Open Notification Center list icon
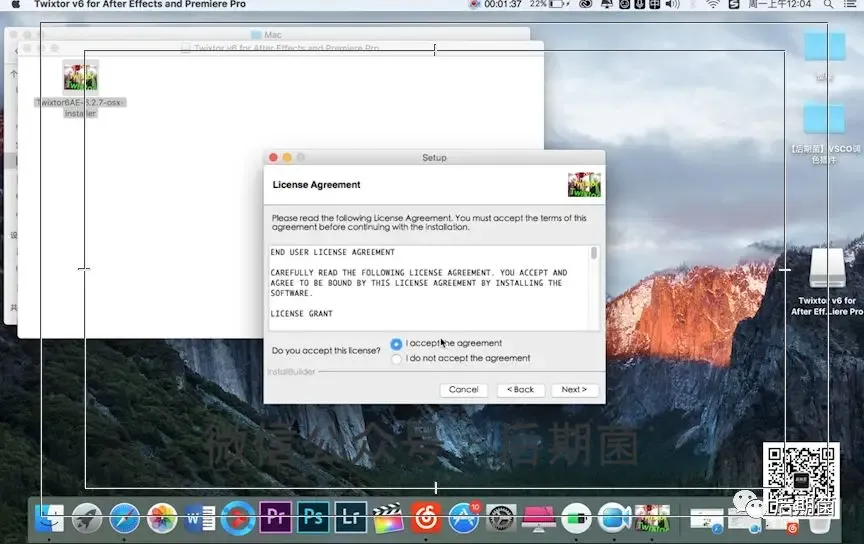The image size is (864, 544). point(850,4)
